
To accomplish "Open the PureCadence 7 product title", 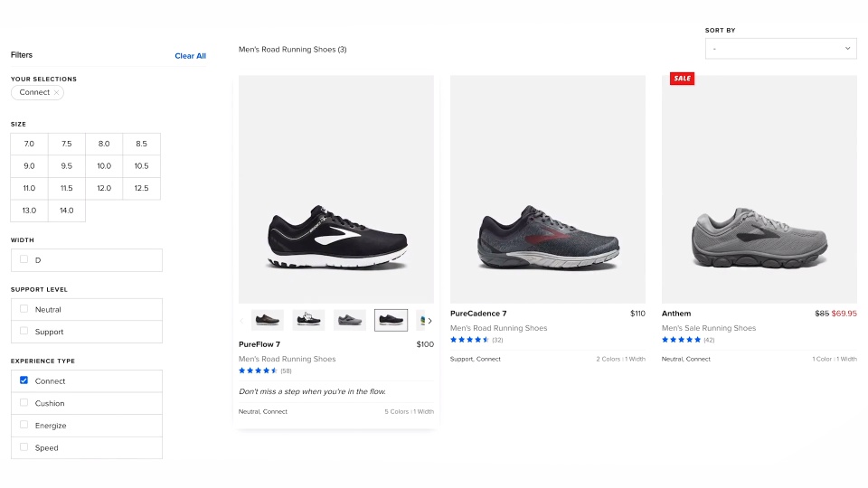I will pos(478,314).
